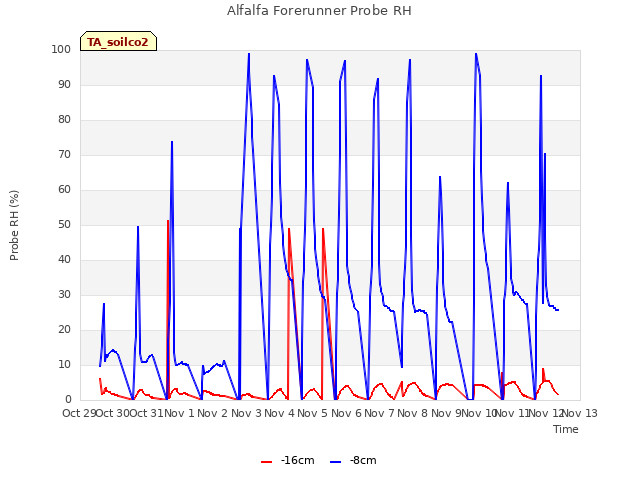Click the blue -8cm legend swatch

pos(335,462)
